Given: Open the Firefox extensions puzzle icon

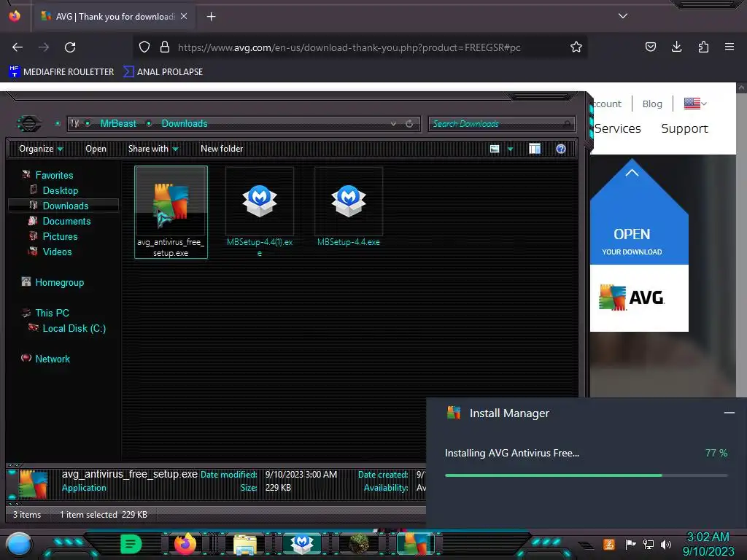Looking at the screenshot, I should (x=703, y=47).
